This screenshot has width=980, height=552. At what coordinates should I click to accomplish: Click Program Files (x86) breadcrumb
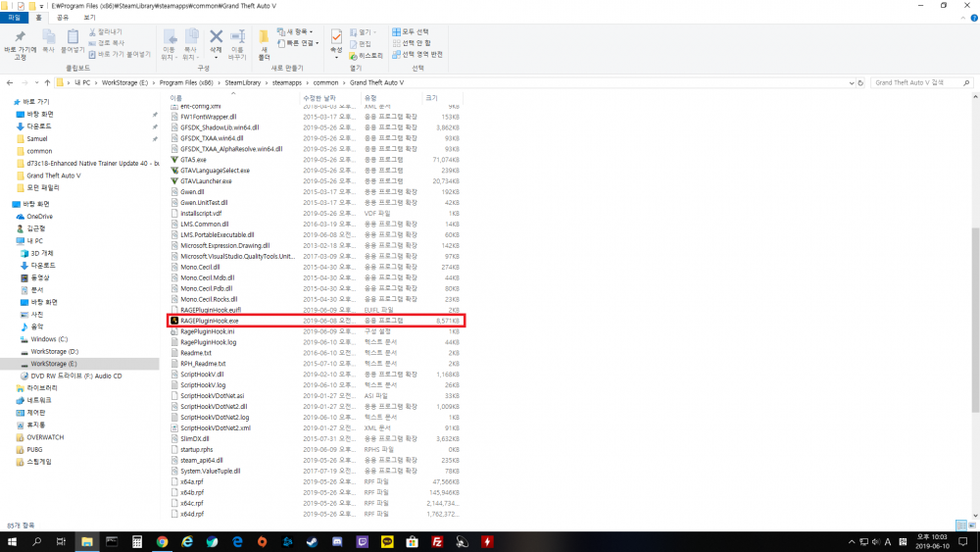click(186, 82)
